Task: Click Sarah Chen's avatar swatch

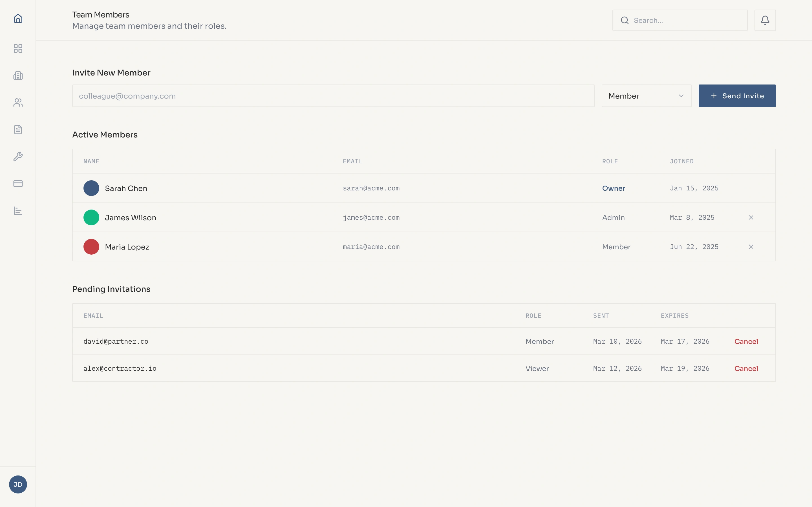Action: click(x=91, y=188)
